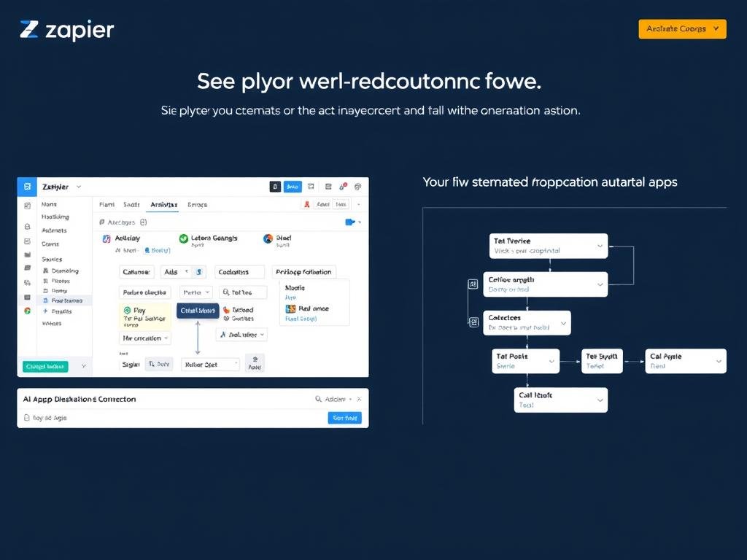Click the green Play icon on the workflow step

(127, 310)
